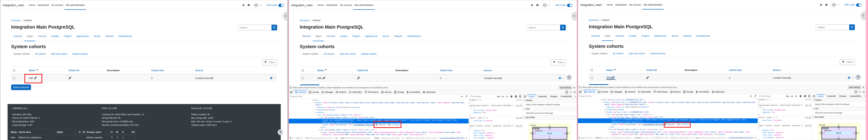868x140 pixels.
Task: Check the header select-all checkbox in the right screenshot
Action: pos(592,70)
